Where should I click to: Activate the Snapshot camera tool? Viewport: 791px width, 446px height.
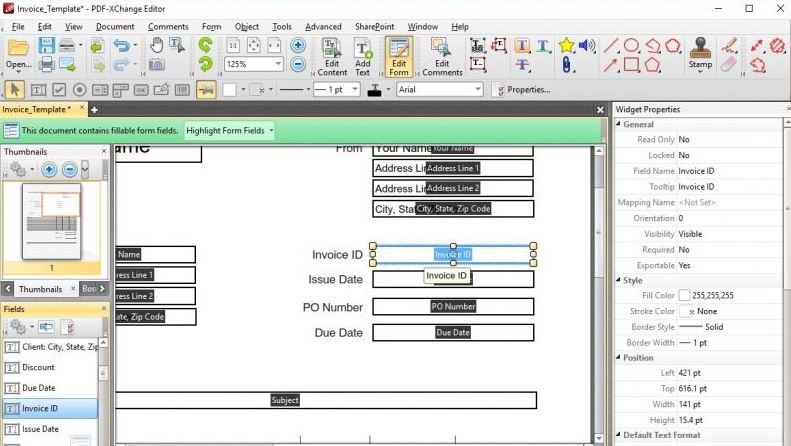tap(156, 64)
